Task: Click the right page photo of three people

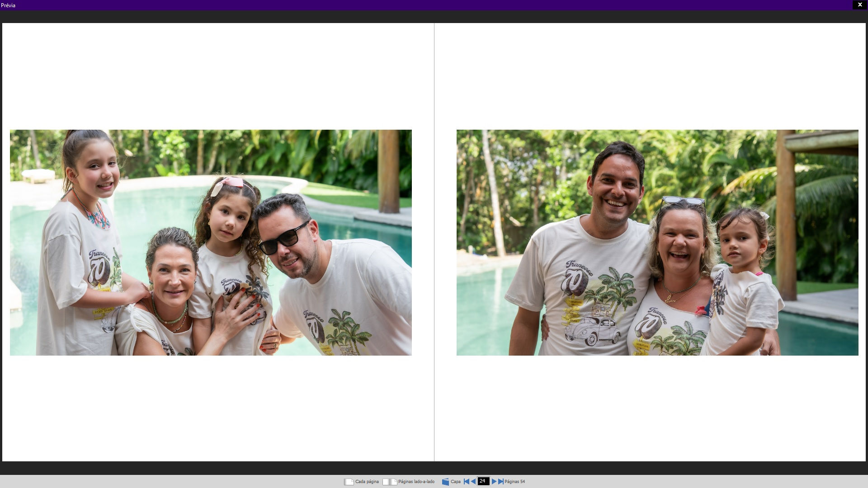Action: pos(657,243)
